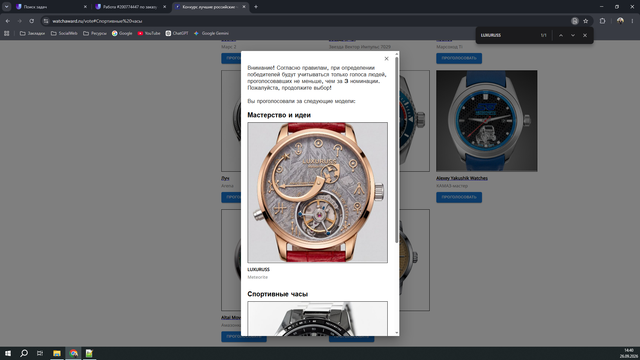Click the translate icon in address bar
The height and width of the screenshot is (360, 640).
pyautogui.click(x=575, y=21)
